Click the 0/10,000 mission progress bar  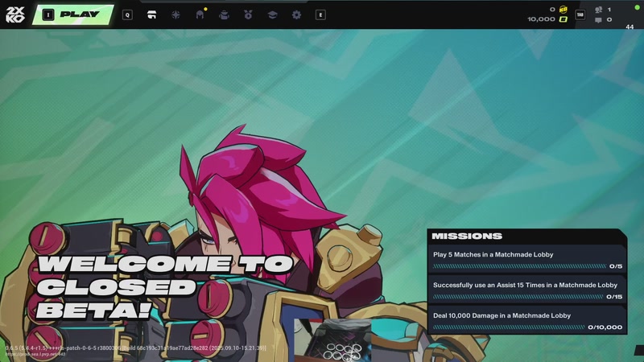pos(509,327)
